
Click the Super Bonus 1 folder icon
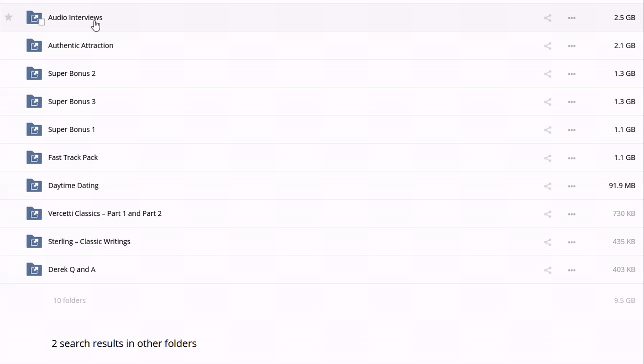tap(34, 129)
